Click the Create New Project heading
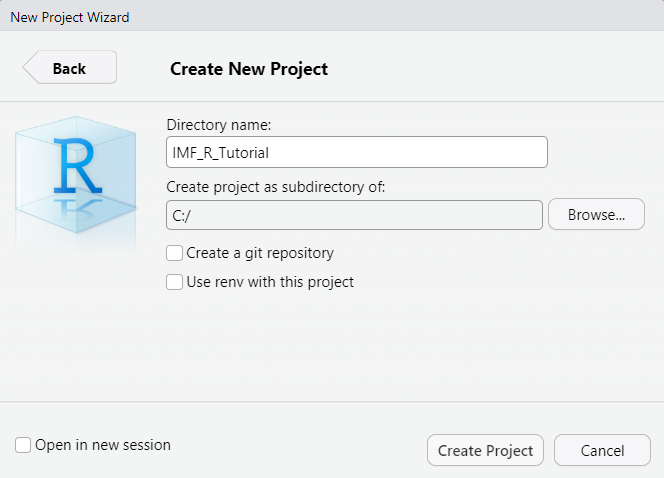The image size is (664, 478). click(249, 69)
